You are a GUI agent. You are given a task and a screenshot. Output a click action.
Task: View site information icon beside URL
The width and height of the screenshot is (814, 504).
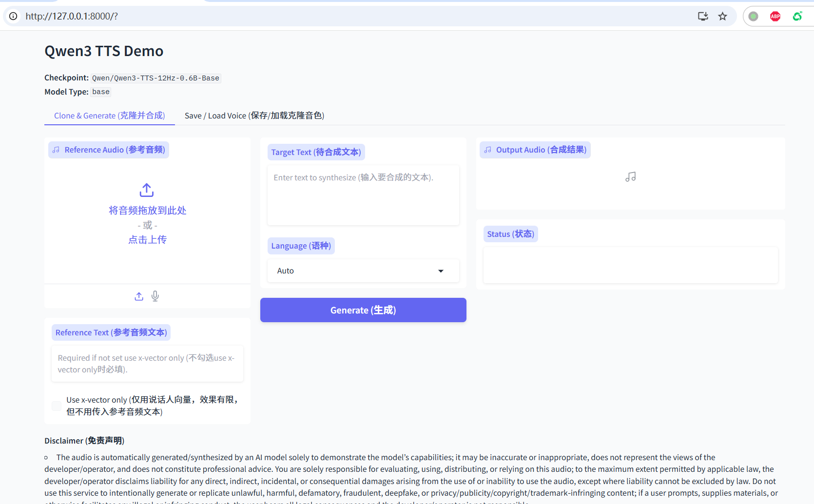pos(14,17)
